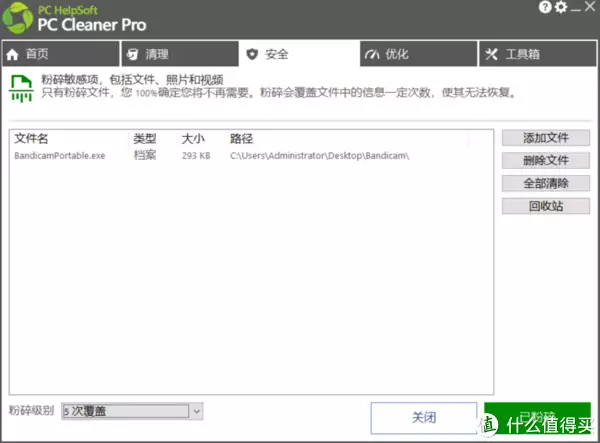The width and height of the screenshot is (600, 443).
Task: Click the 回收站 button
Action: (546, 206)
